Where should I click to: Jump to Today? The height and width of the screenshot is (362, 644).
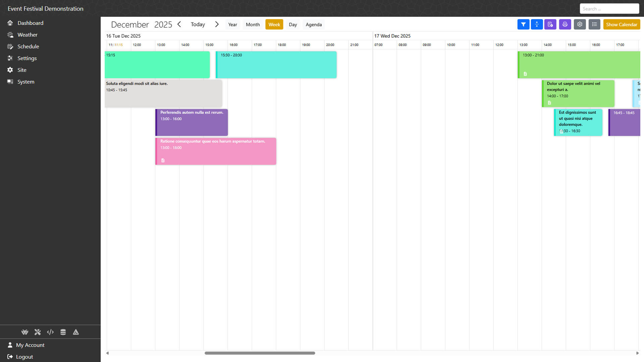click(x=198, y=24)
